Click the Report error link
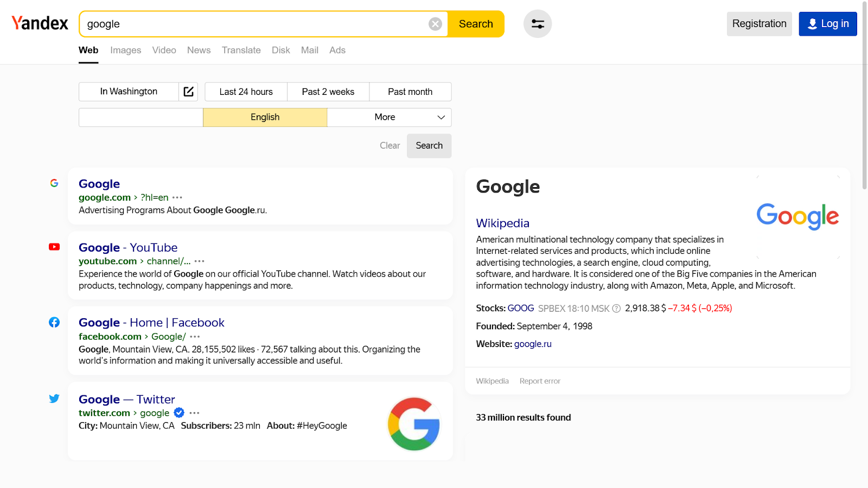868x488 pixels. click(540, 381)
